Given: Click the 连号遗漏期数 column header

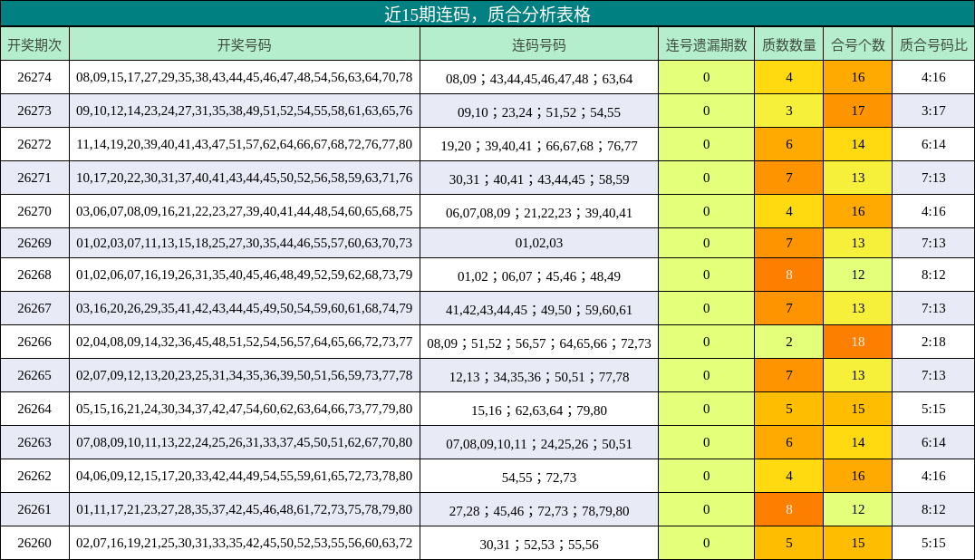Looking at the screenshot, I should 707,44.
